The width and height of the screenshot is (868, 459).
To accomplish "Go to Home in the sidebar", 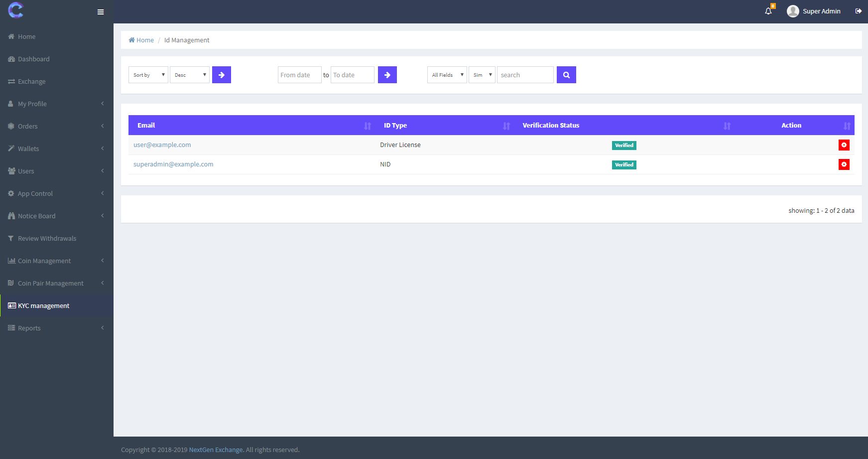I will point(57,36).
